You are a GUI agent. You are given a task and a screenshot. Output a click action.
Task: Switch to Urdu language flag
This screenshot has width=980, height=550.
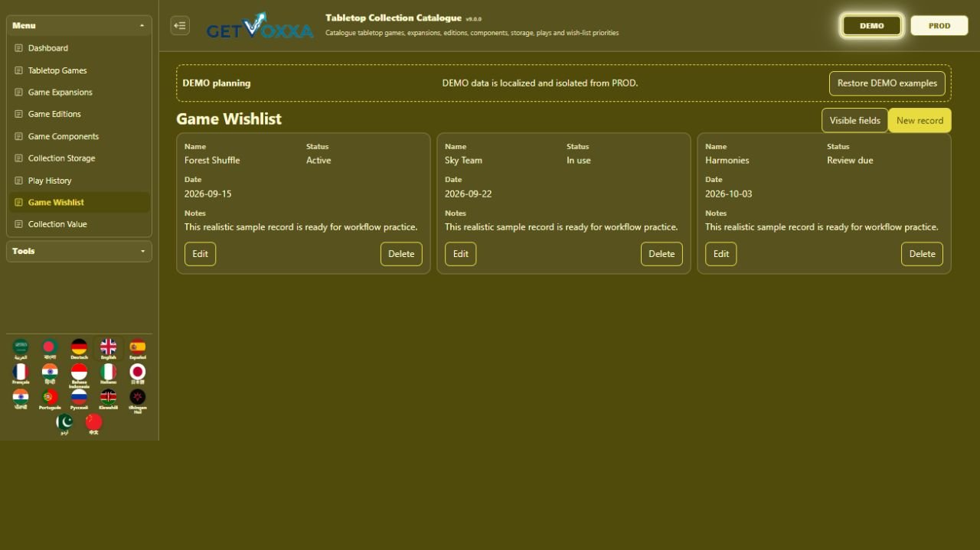tap(64, 424)
